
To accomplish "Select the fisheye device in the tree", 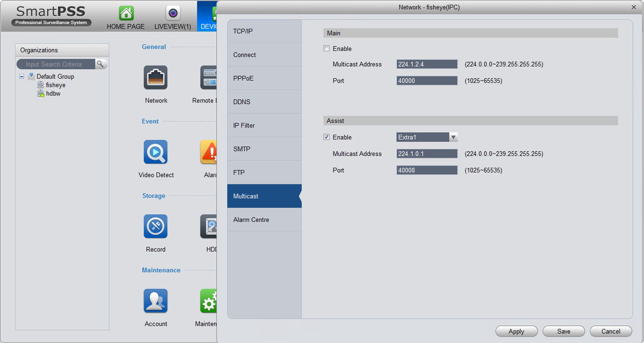I will point(55,85).
